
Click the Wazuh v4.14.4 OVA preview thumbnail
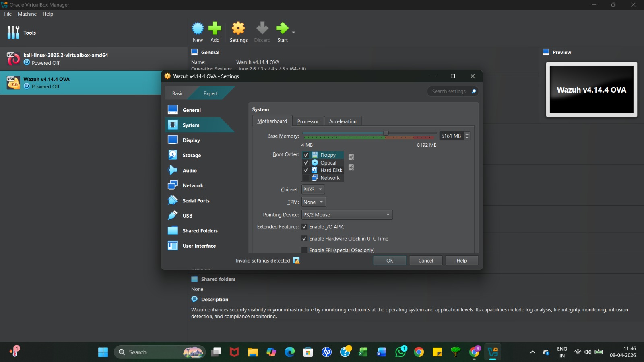[x=591, y=90]
